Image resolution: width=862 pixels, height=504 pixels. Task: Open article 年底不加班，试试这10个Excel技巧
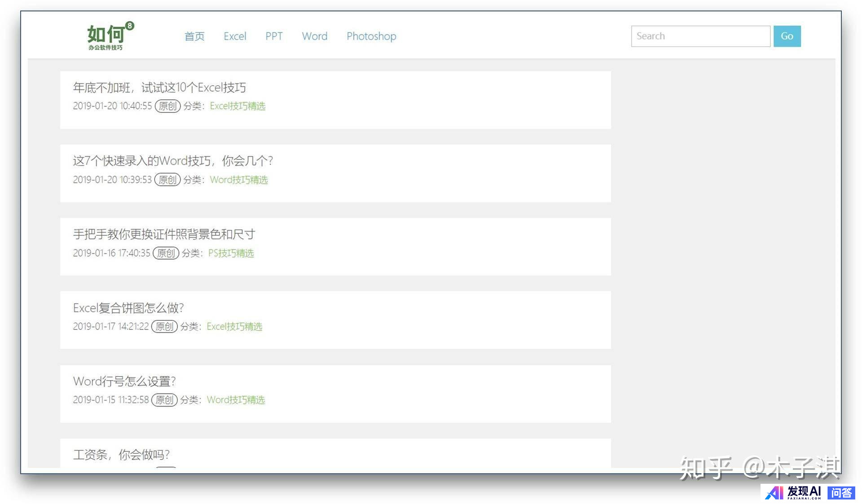pos(159,88)
